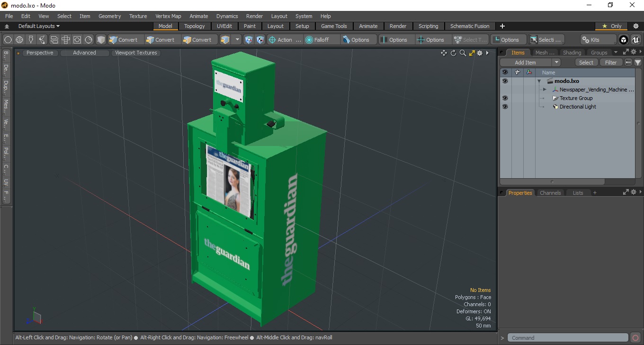Open the Properties panel settings gear

click(x=634, y=192)
